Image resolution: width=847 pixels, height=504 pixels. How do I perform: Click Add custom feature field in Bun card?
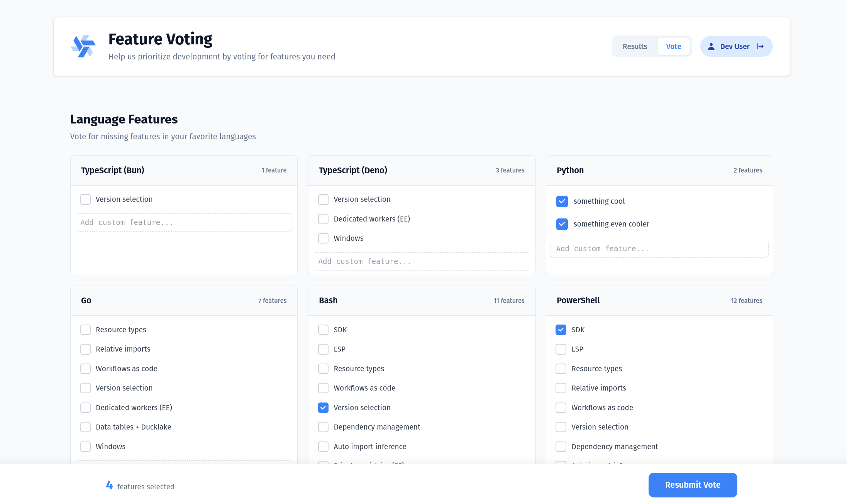pyautogui.click(x=184, y=223)
